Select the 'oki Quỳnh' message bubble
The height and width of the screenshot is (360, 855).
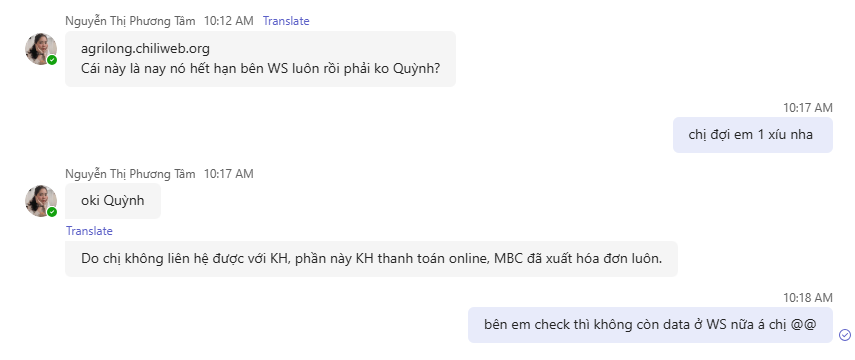coord(113,201)
